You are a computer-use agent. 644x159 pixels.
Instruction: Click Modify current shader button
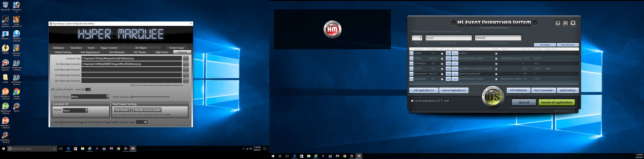pyautogui.click(x=147, y=110)
